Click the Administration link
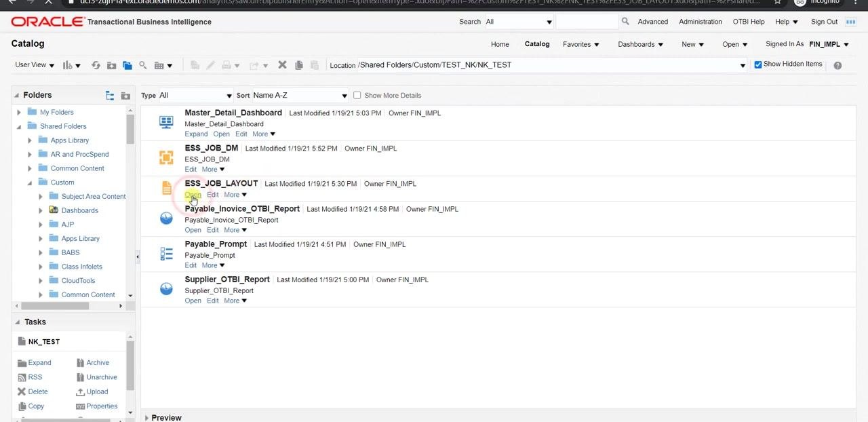Screen dimensions: 868x422 pos(701,22)
